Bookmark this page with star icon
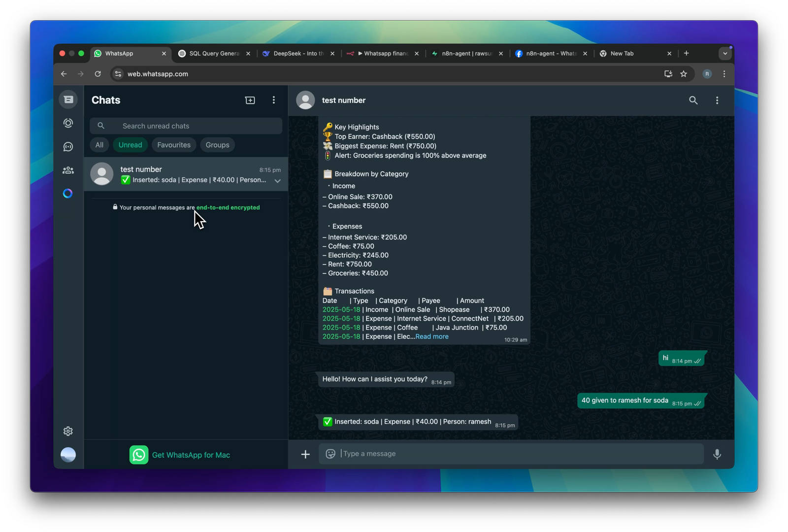 coord(684,74)
